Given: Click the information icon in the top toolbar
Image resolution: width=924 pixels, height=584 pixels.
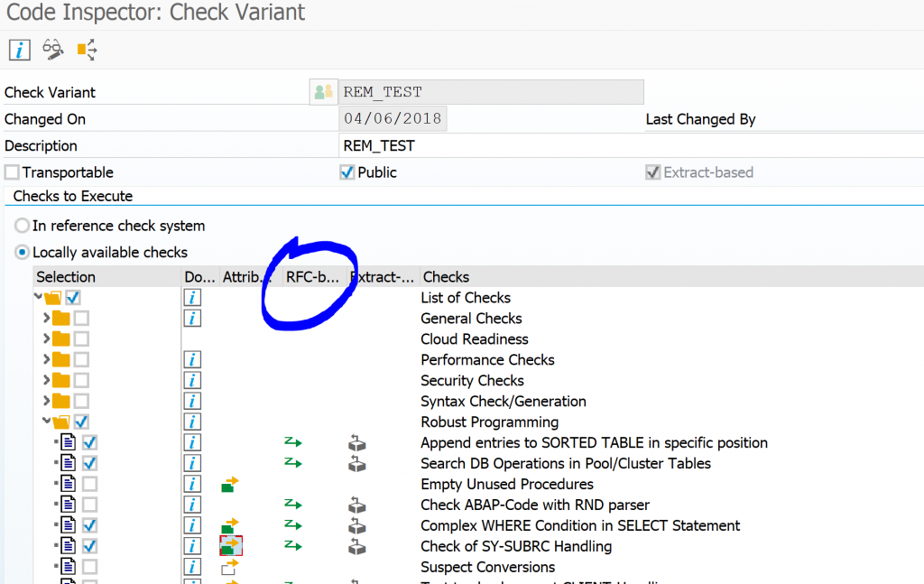Looking at the screenshot, I should [x=20, y=50].
